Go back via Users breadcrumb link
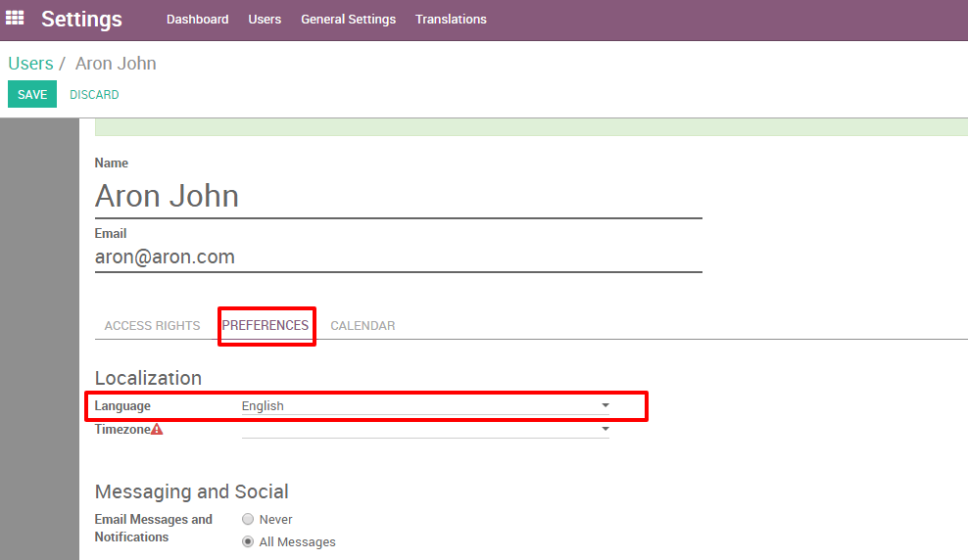This screenshot has height=560, width=968. click(x=30, y=64)
